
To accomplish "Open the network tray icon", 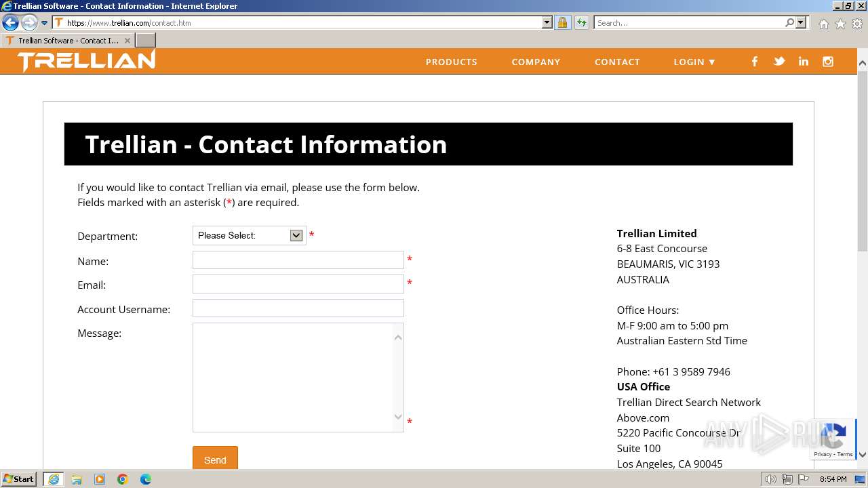I will click(787, 479).
